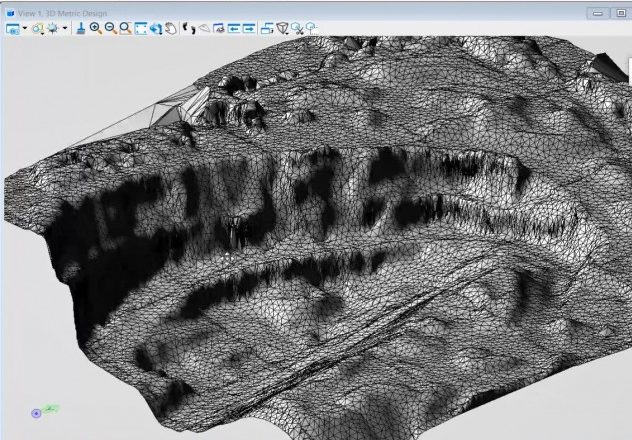632x440 pixels.
Task: Click the Copy View tool
Action: click(x=267, y=29)
